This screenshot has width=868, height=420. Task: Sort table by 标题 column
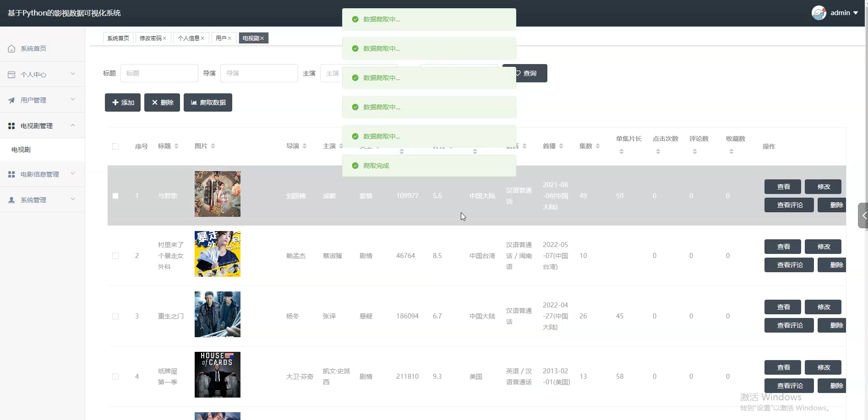pyautogui.click(x=176, y=146)
